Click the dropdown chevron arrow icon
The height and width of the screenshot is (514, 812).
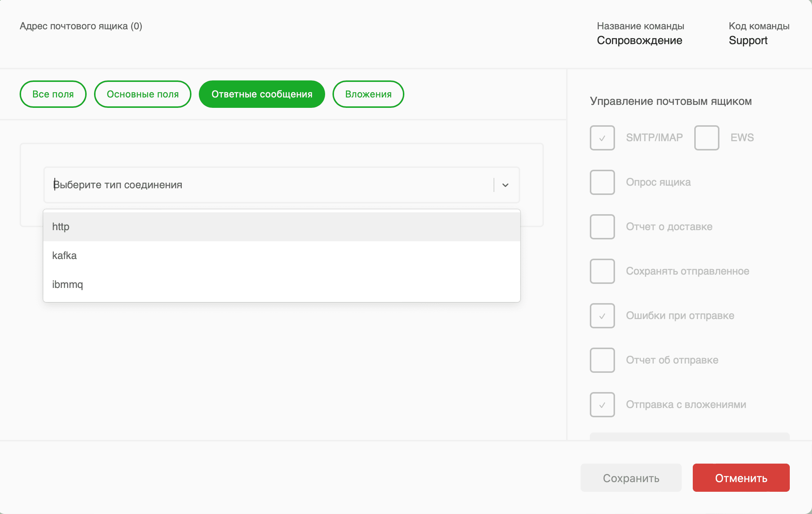pos(505,185)
